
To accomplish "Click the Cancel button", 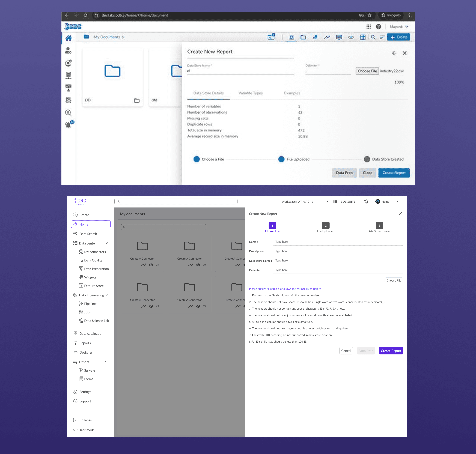I will tap(346, 350).
